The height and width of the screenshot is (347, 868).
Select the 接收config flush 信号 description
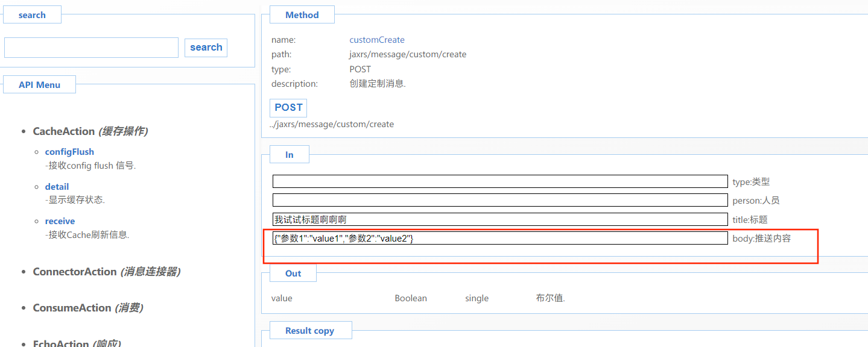coord(90,166)
